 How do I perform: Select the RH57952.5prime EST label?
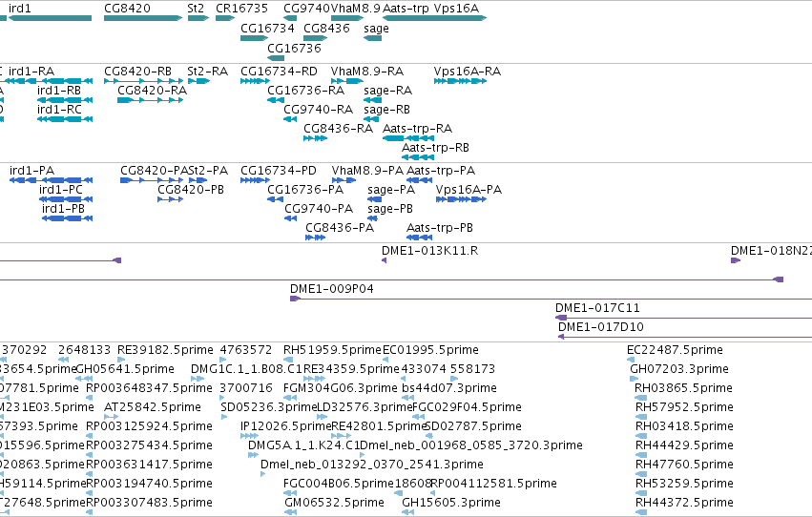(684, 407)
